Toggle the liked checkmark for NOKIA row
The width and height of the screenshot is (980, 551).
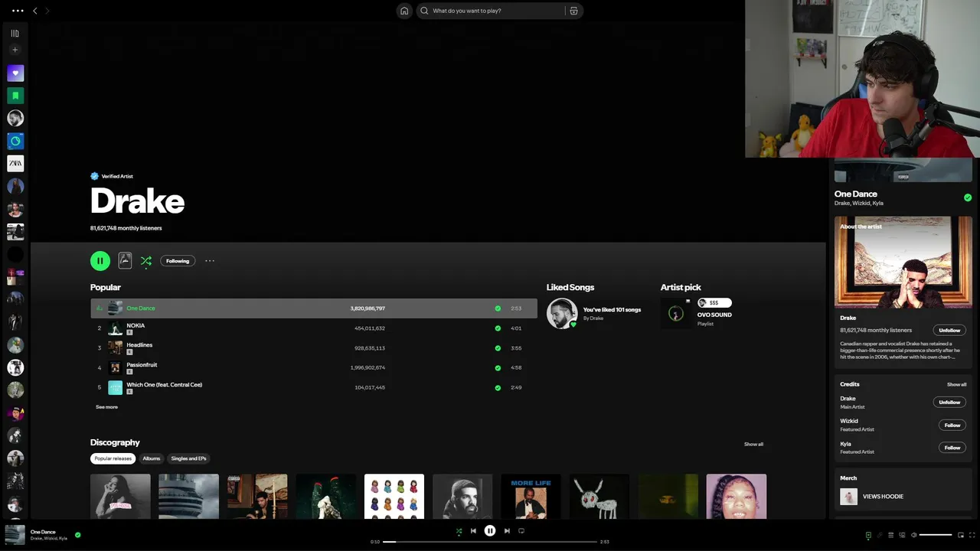(498, 328)
